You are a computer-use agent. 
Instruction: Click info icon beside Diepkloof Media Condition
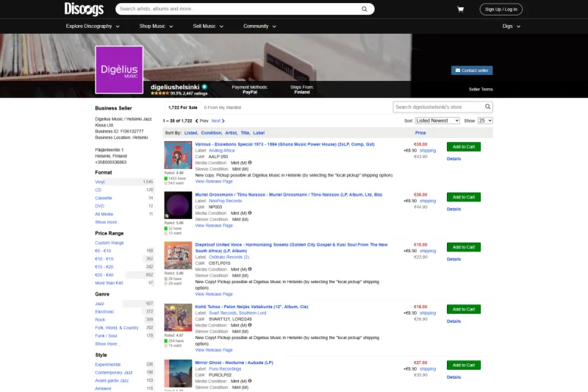250,269
